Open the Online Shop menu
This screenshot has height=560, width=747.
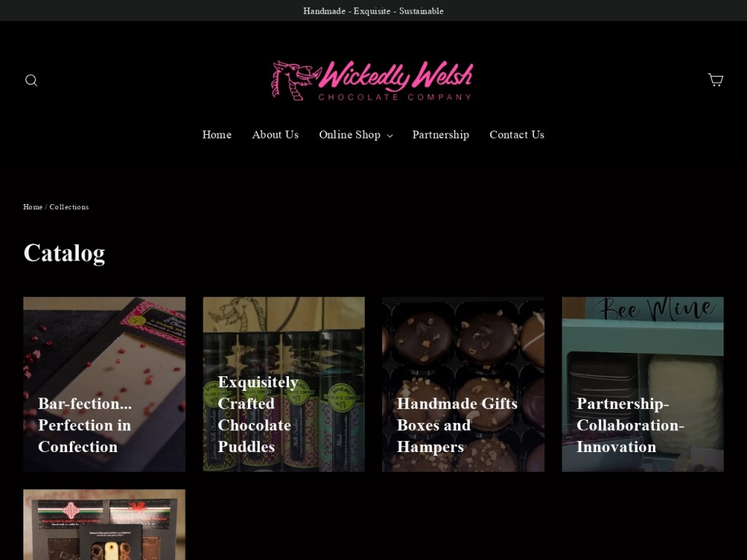tap(356, 135)
